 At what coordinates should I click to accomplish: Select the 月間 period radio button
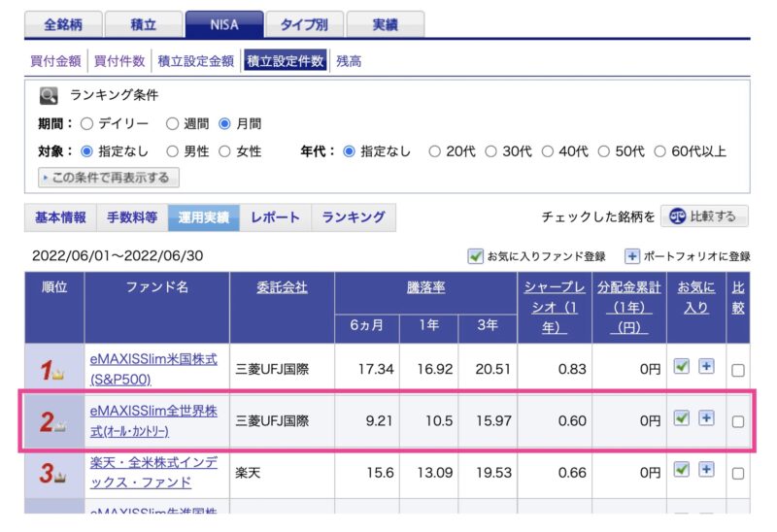[x=224, y=124]
